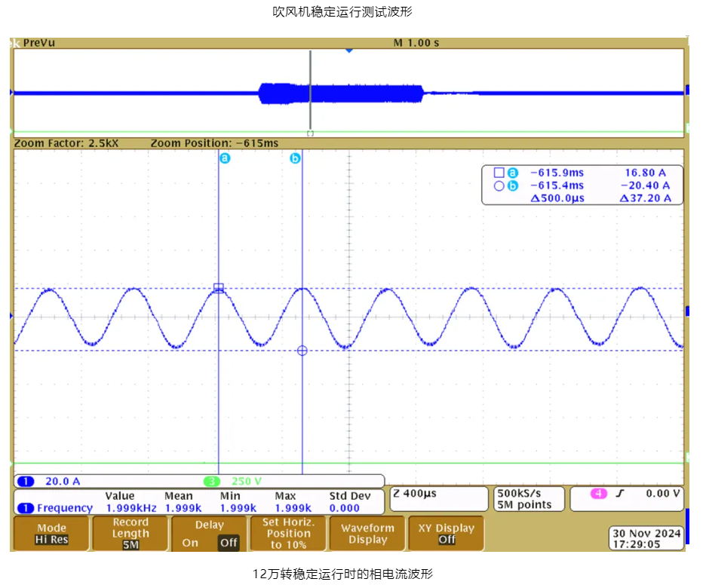Click the -20.40 A cursor b value
The width and height of the screenshot is (703, 588).
click(x=645, y=185)
